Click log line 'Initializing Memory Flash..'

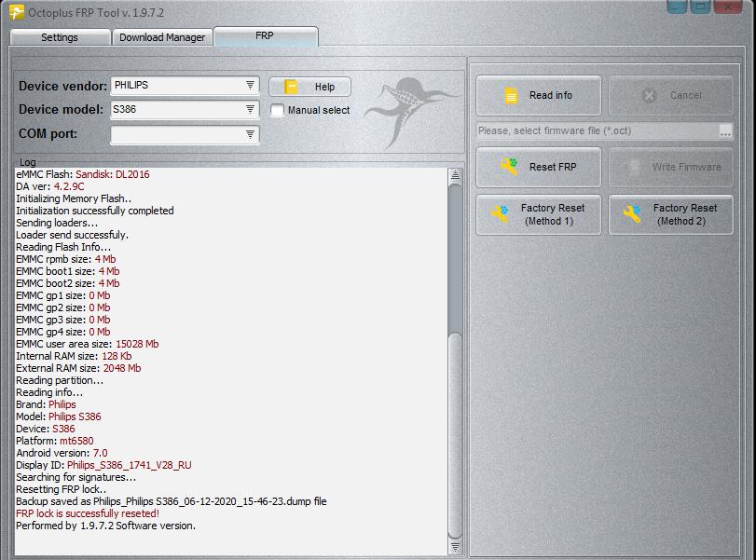click(74, 198)
